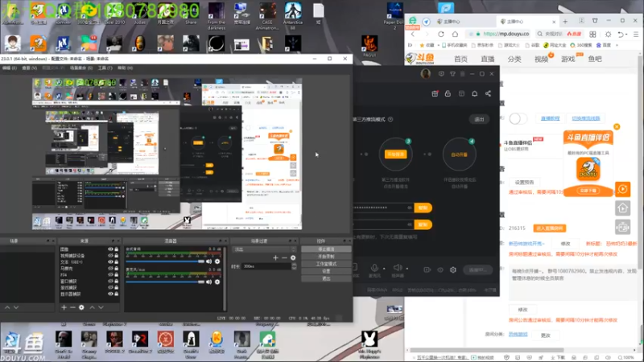Click unlock padlock icon in Douyu companion
Image resolution: width=644 pixels, height=362 pixels.
[448, 93]
